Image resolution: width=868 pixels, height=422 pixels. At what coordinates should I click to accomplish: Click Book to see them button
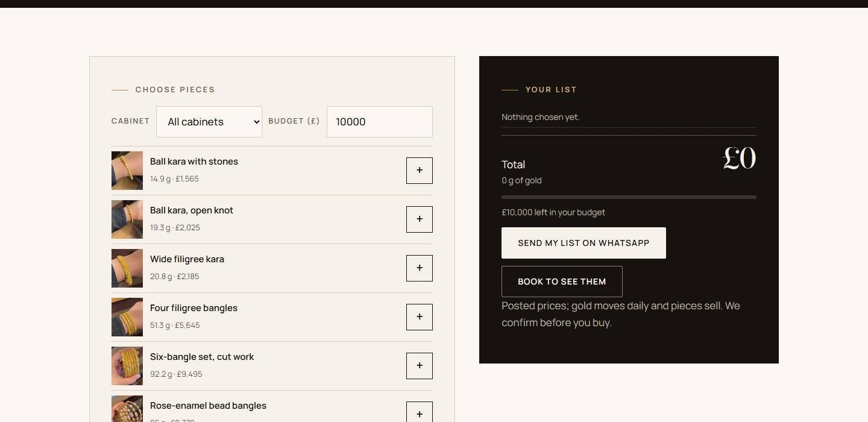click(562, 282)
